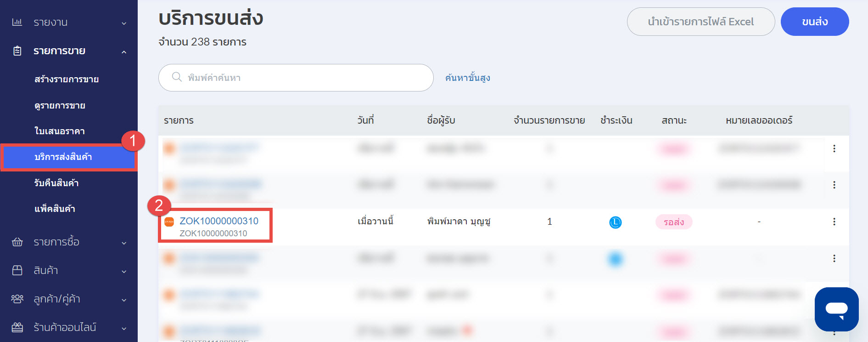This screenshot has height=342, width=868.
Task: Open ใบเสนอราคา menu item
Action: click(59, 131)
